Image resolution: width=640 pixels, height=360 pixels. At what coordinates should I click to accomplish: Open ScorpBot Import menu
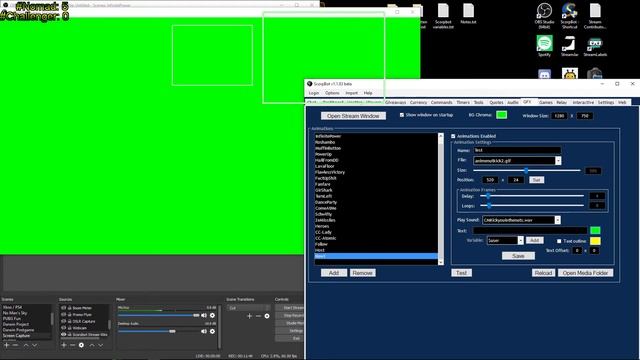coord(351,93)
